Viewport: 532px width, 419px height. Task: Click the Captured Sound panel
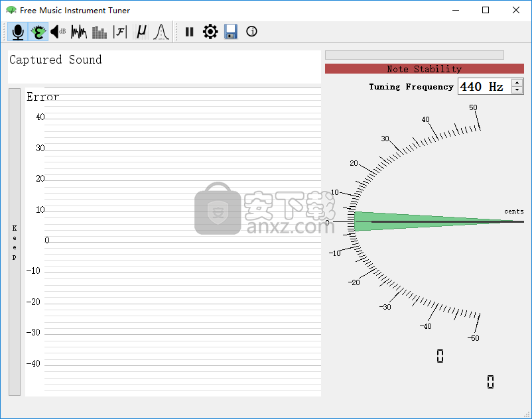click(x=165, y=67)
